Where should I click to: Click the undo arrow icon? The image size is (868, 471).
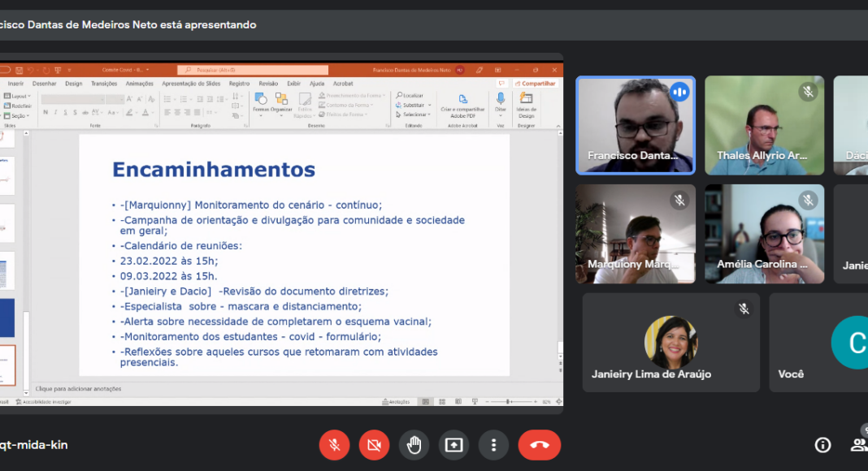pyautogui.click(x=31, y=70)
